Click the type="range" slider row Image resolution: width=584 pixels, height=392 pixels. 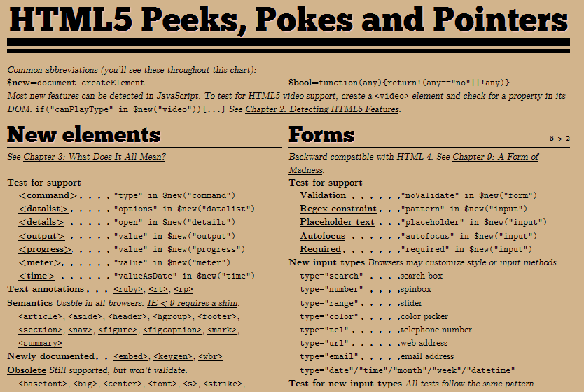361,303
